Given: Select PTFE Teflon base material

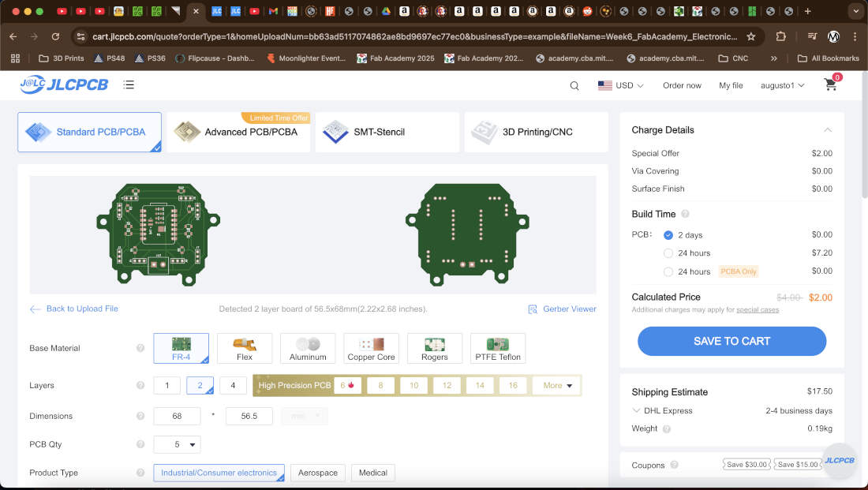Looking at the screenshot, I should [x=498, y=348].
